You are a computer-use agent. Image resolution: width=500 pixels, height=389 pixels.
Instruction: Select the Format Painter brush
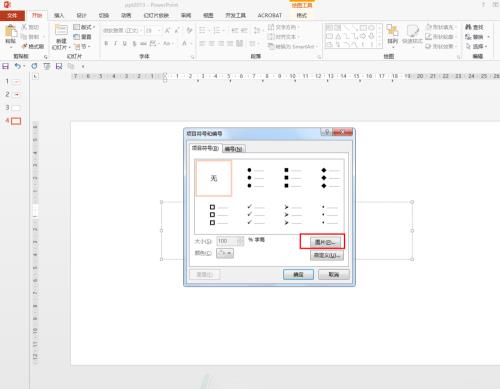tap(25, 46)
